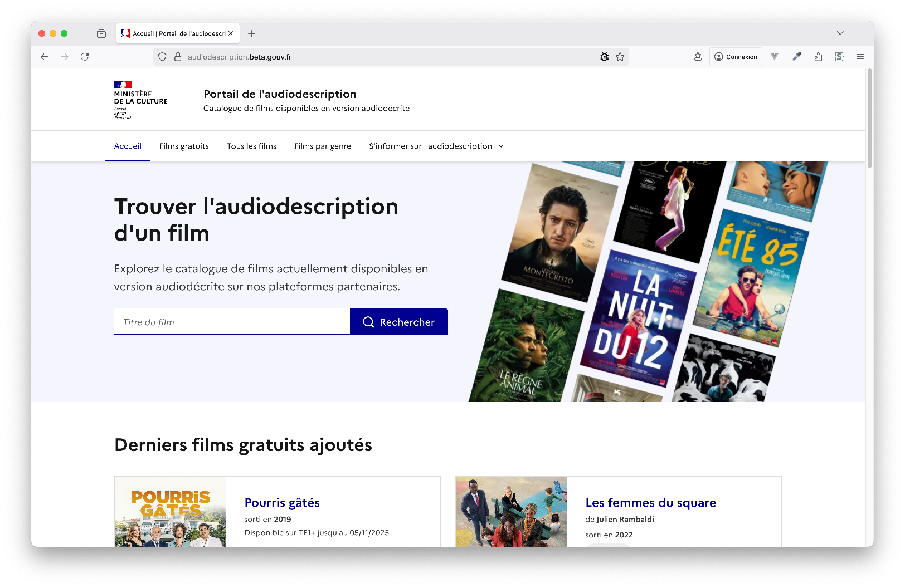
Task: Click the Connexion account button
Action: coord(736,57)
